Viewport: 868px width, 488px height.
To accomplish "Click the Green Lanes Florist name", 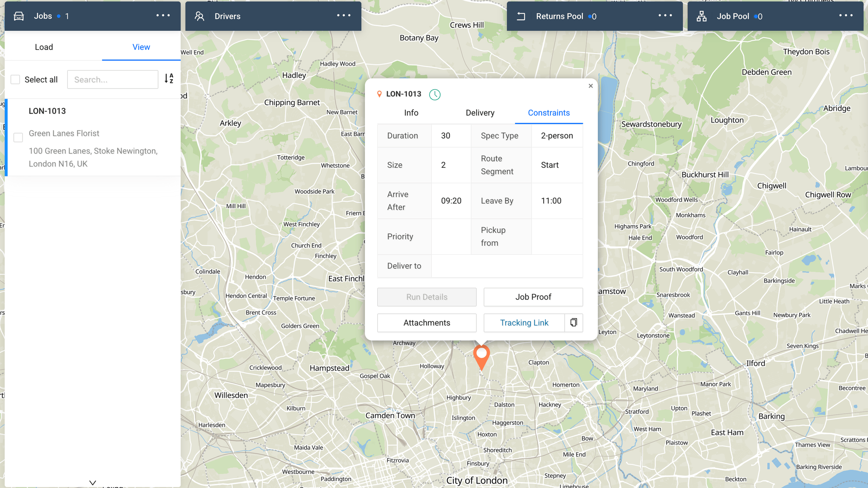I will [64, 133].
